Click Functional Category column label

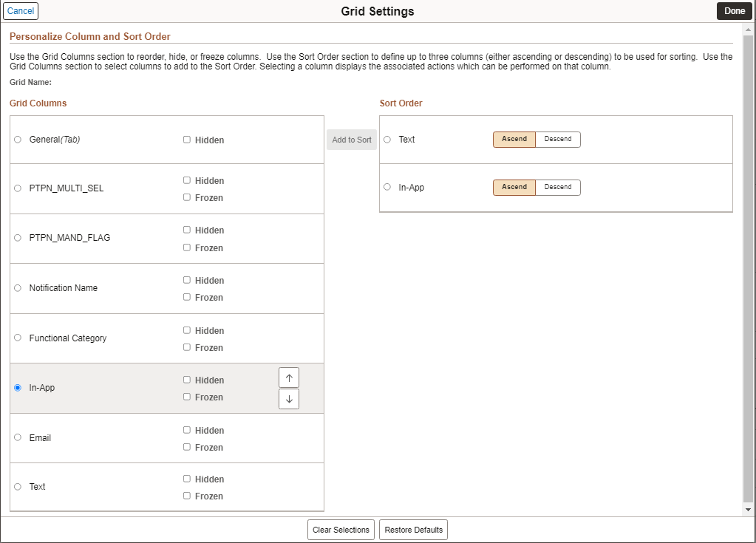point(68,338)
